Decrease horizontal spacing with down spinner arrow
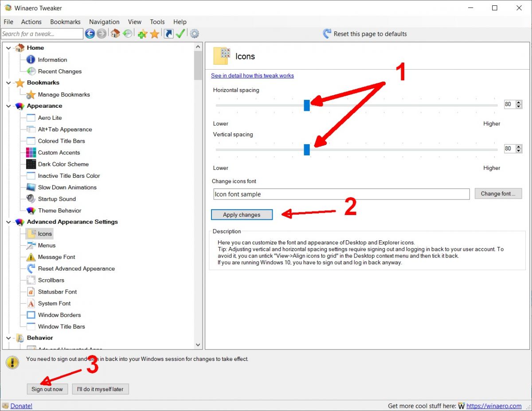Viewport: 532px width, 411px height. [519, 107]
